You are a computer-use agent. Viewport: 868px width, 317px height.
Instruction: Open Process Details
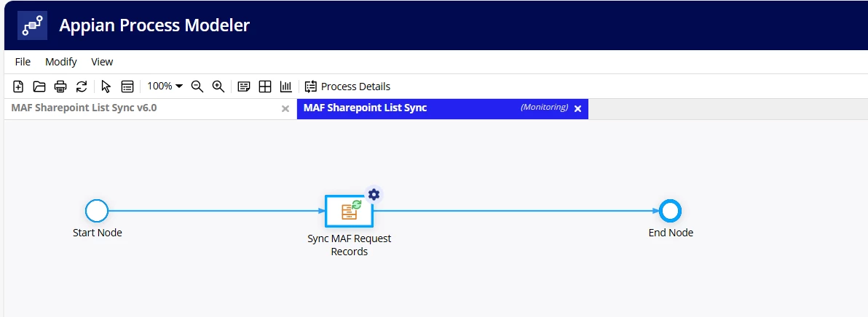[347, 86]
